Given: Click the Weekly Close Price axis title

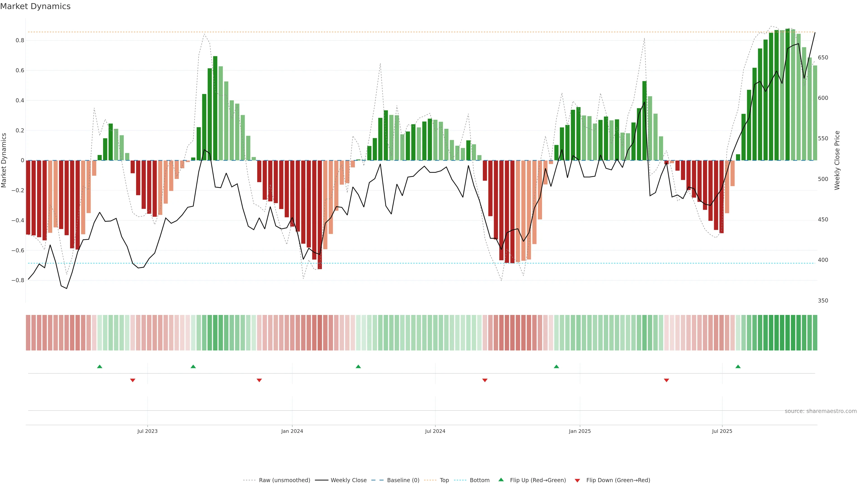Looking at the screenshot, I should tap(837, 160).
